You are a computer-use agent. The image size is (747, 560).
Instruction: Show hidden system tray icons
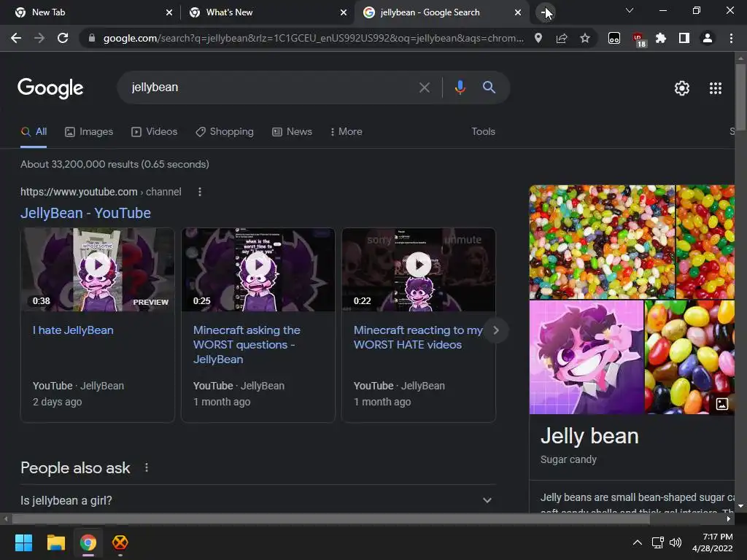(x=637, y=542)
